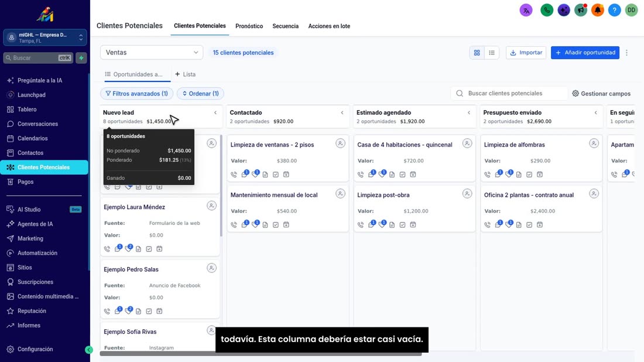Click the Importar button
Viewport: 644px width, 362px height.
tap(526, 53)
